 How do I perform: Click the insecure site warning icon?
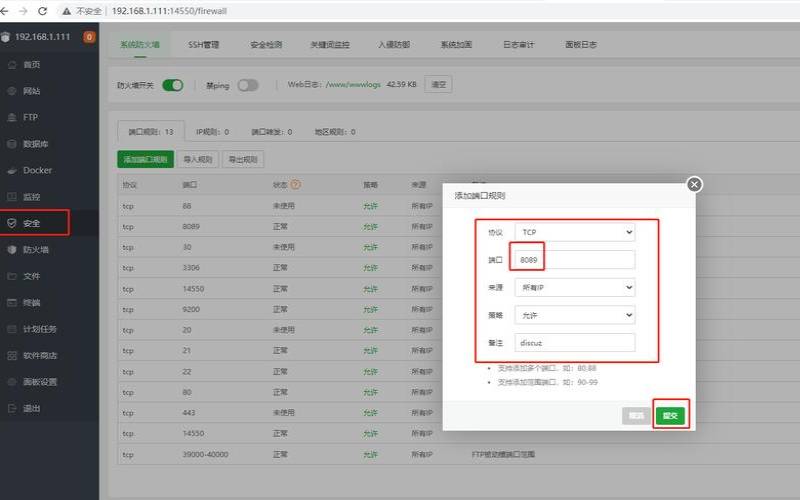(66, 11)
